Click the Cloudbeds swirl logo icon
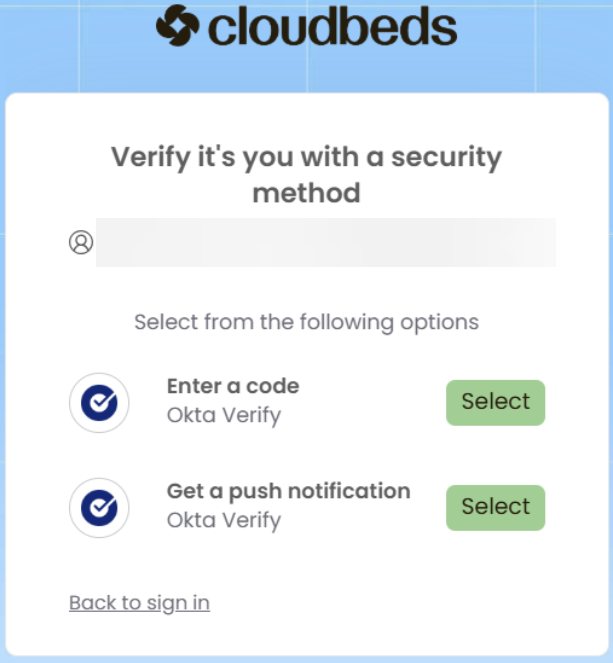 click(177, 26)
